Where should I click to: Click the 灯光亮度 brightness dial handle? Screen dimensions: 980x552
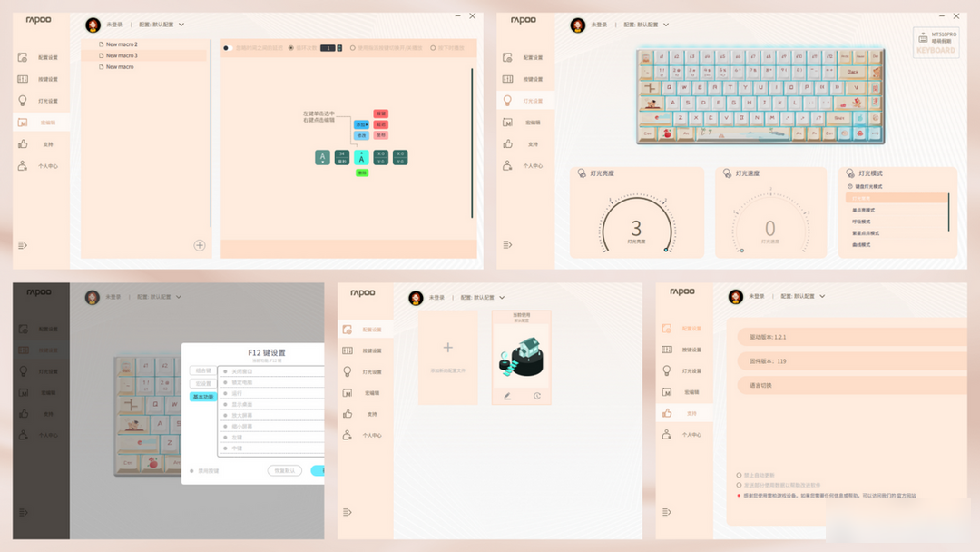[666, 250]
